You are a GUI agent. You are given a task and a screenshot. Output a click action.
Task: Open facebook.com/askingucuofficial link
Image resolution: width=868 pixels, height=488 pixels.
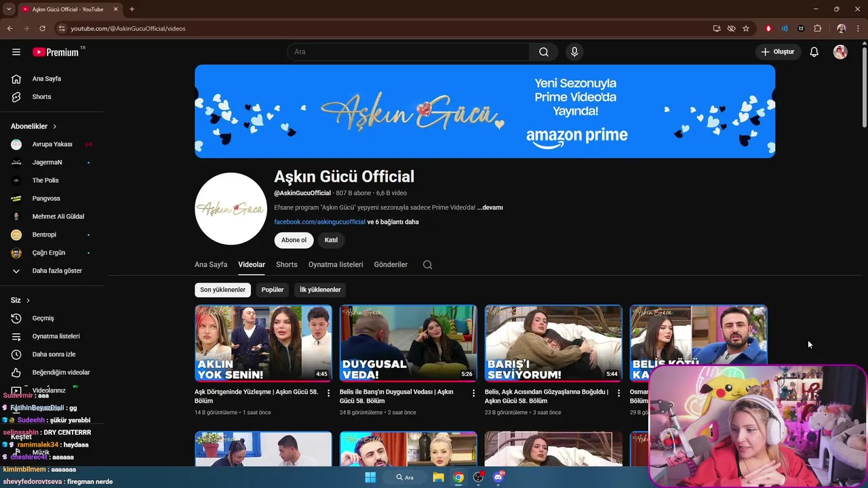click(319, 222)
